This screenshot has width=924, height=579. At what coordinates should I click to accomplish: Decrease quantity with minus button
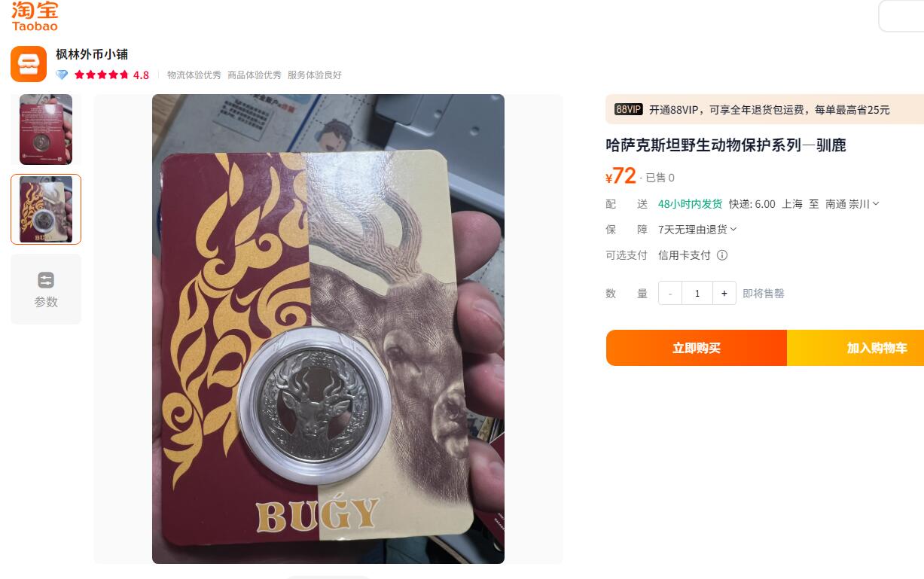coord(670,294)
